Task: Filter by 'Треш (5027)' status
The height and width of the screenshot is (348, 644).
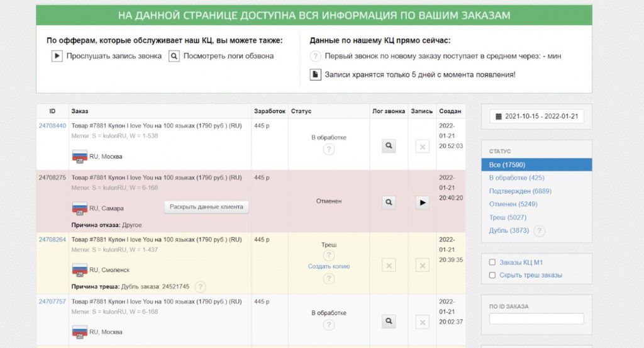Action: 508,217
